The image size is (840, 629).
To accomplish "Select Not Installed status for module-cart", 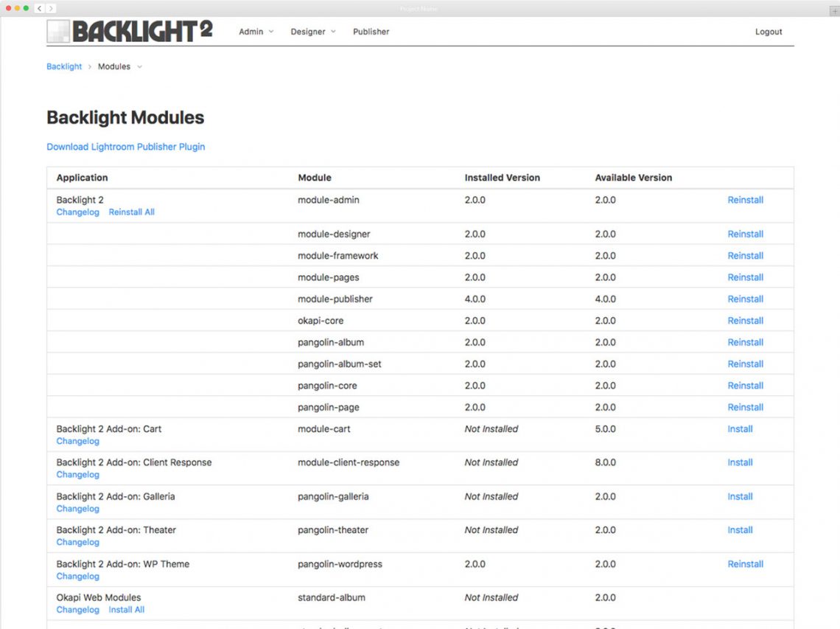I will pyautogui.click(x=491, y=429).
